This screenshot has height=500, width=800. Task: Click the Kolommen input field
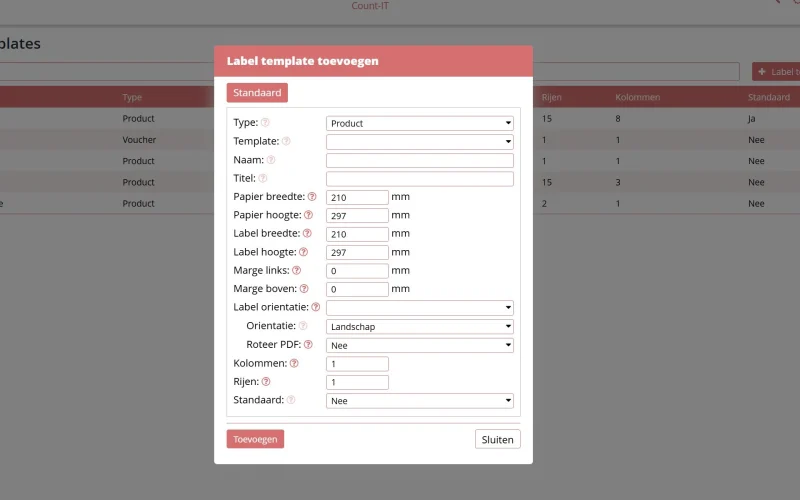(x=357, y=364)
